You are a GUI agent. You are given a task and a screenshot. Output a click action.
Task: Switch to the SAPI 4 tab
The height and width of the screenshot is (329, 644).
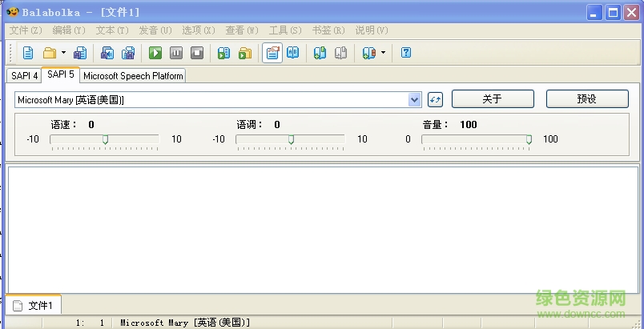tap(24, 76)
